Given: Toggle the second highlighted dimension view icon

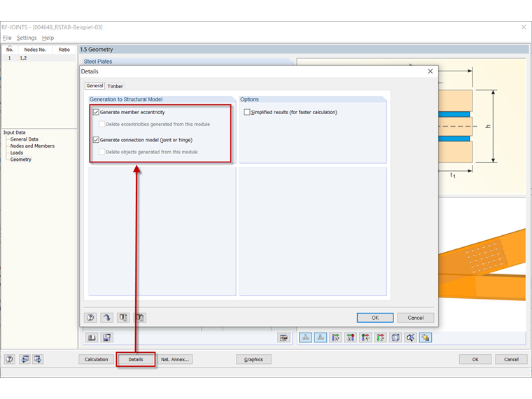Looking at the screenshot, I should [x=321, y=337].
